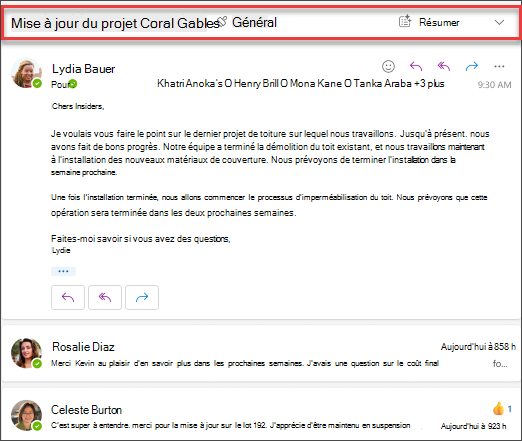522x441 pixels.
Task: Click the Reply button below the message
Action: click(x=68, y=297)
